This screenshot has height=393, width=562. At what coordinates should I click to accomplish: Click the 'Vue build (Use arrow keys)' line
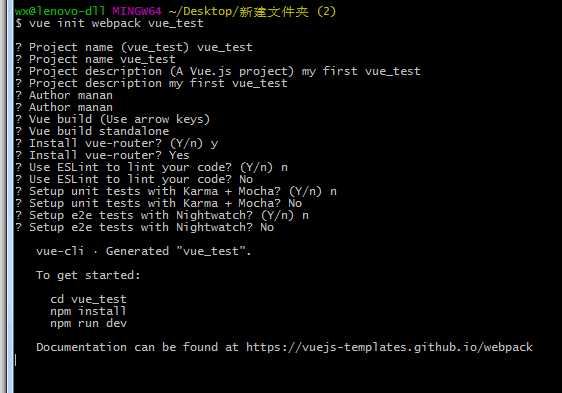click(113, 119)
